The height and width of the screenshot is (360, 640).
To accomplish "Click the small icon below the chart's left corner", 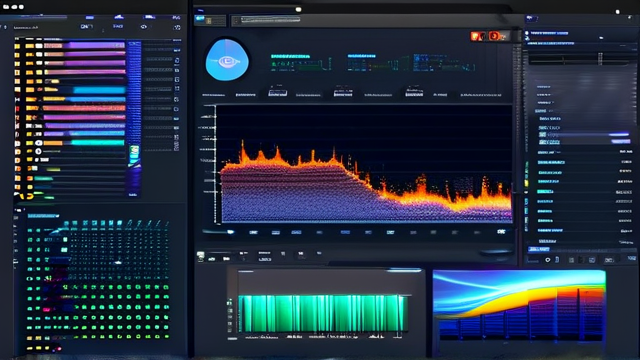I will (x=200, y=256).
